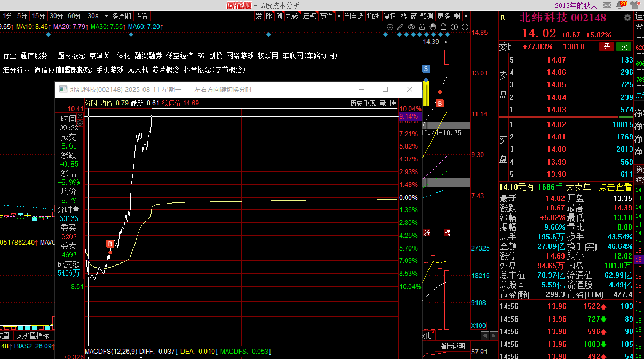
Task: Click the blue S marker on K-line
Action: coord(426,68)
